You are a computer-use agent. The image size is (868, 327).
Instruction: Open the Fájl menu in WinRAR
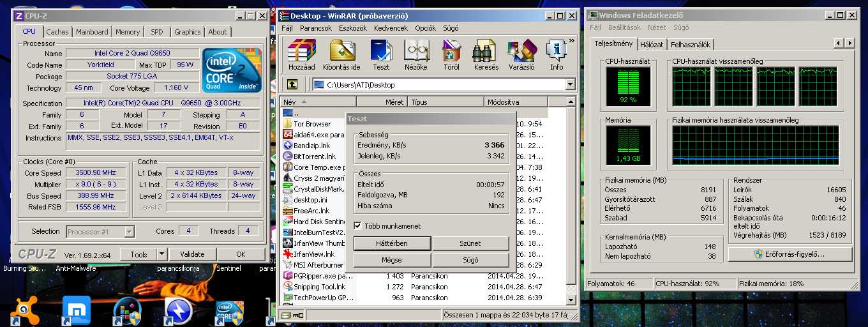(287, 28)
